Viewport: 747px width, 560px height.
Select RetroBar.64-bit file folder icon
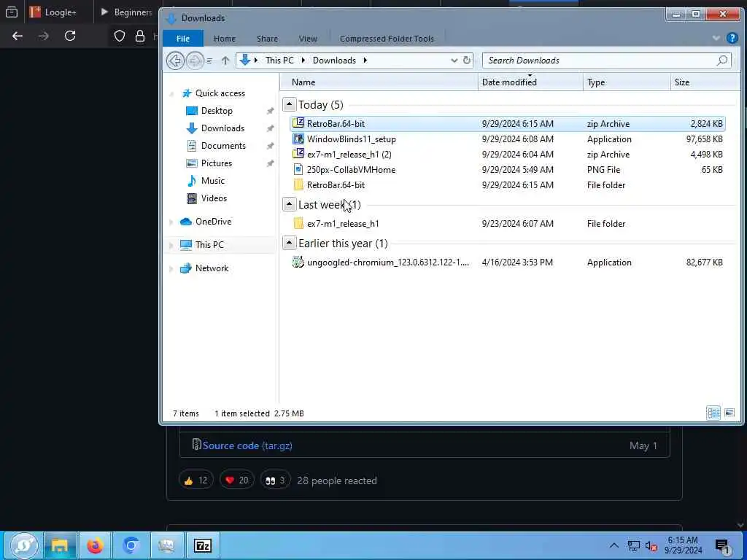(x=298, y=184)
